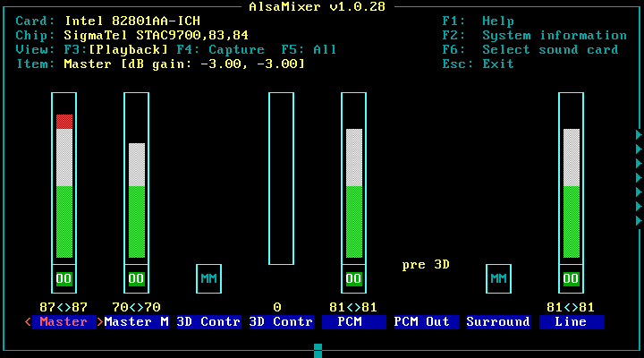
Task: Toggle the Master channel mute indicator
Action: click(64, 278)
